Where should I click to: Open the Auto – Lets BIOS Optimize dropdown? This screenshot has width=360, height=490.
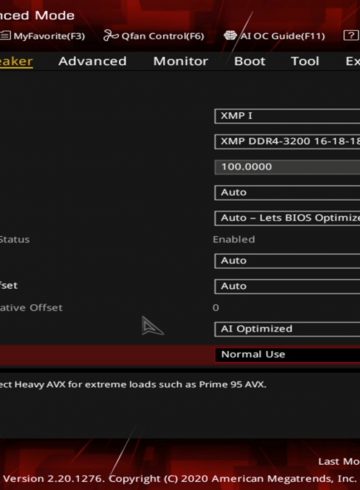point(287,218)
